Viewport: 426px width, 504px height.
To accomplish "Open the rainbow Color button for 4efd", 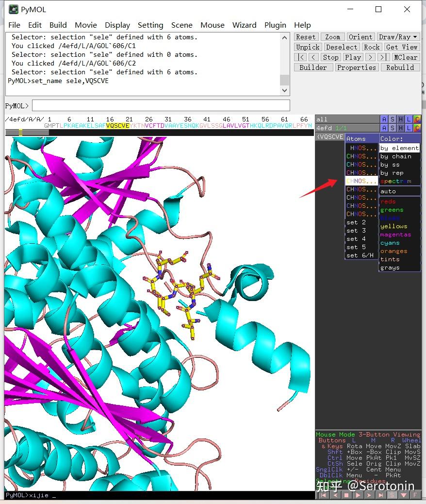I will [x=417, y=128].
